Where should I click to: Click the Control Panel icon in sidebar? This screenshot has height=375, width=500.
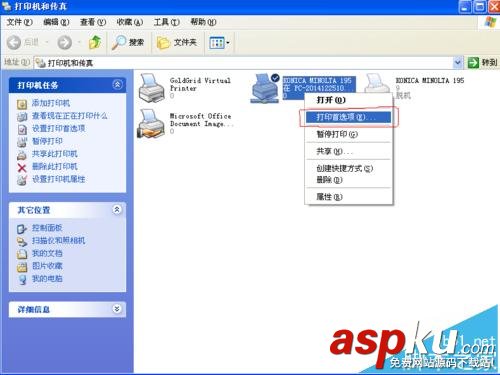(22, 229)
